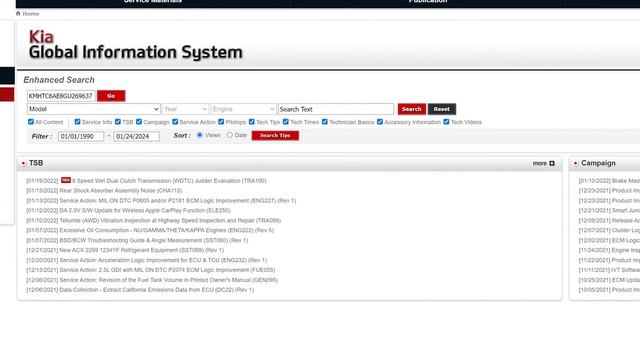640x360 pixels.
Task: Open 12/02/2021 ECM Logic Campaign entry
Action: tap(609, 240)
